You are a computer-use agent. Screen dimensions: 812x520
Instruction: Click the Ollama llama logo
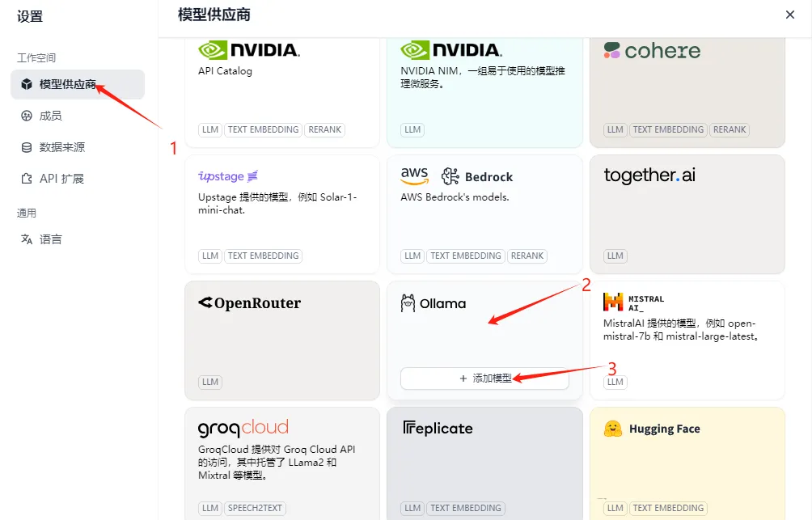pos(408,303)
